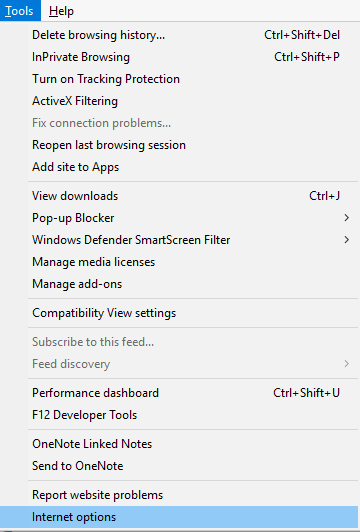
Task: Open Compatibility View settings
Action: point(193,313)
